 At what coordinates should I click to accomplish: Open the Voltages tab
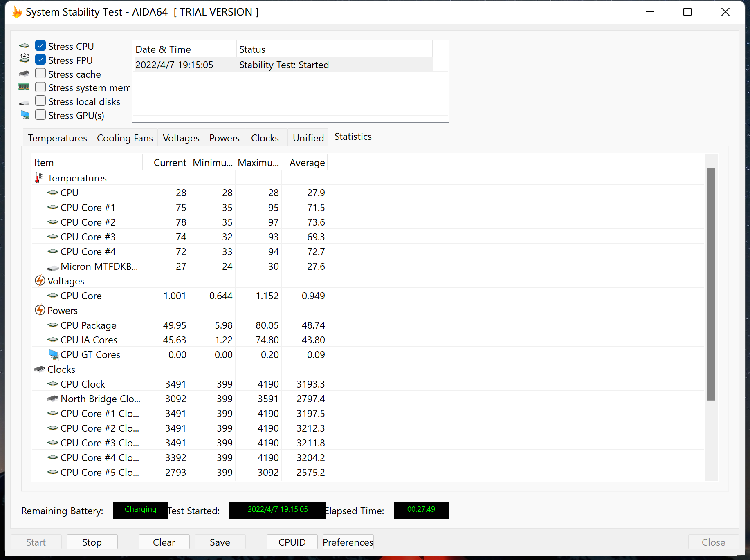[x=181, y=138]
